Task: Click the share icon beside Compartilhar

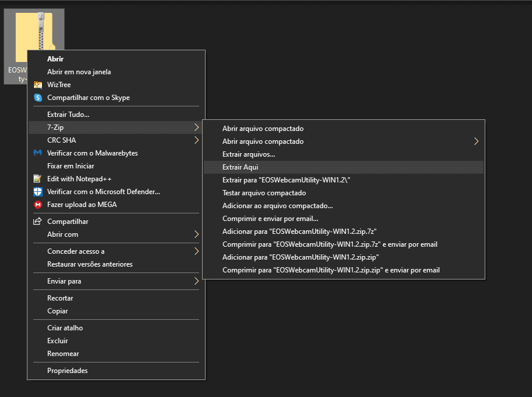Action: [38, 222]
